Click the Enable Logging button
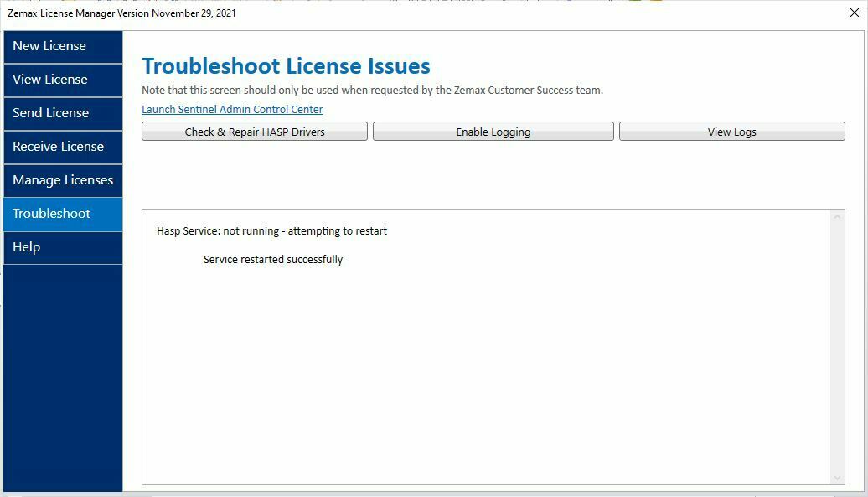Screen dimensions: 868x497 pyautogui.click(x=493, y=132)
